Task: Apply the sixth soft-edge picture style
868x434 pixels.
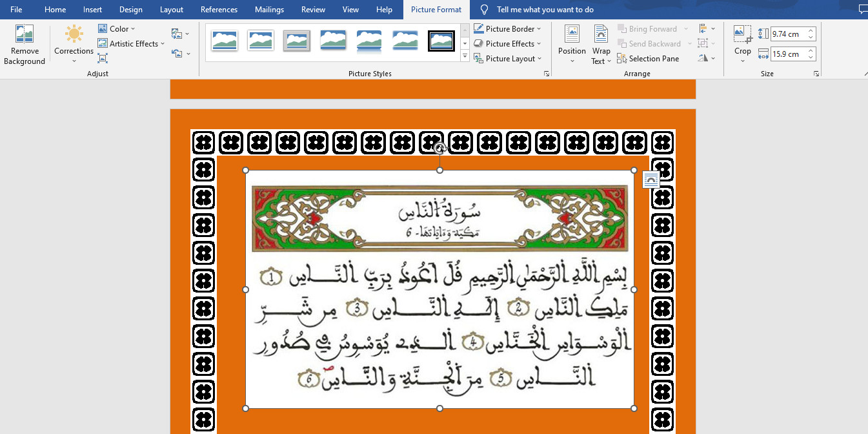Action: pyautogui.click(x=405, y=41)
